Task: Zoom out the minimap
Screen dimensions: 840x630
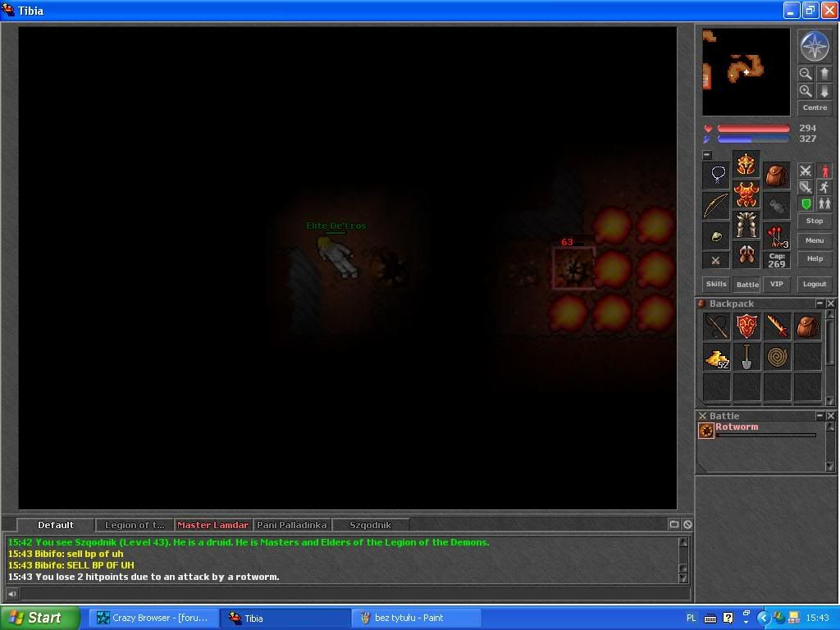Action: click(806, 73)
